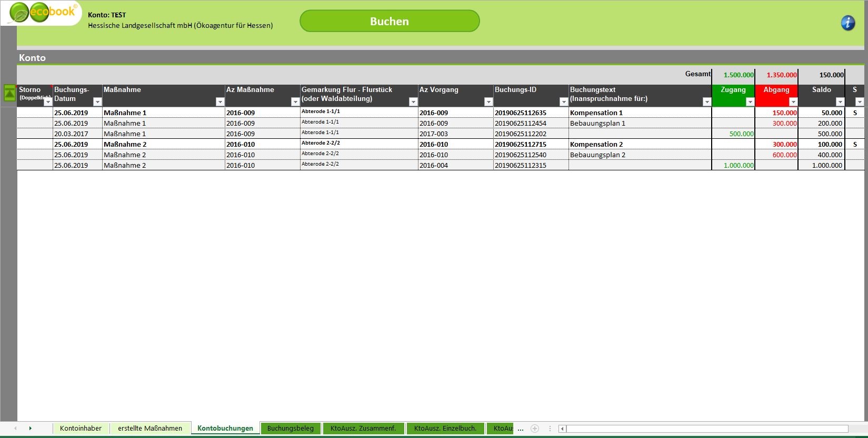Open the Abgang column filter dropdown
The width and height of the screenshot is (868, 438).
pyautogui.click(x=793, y=102)
